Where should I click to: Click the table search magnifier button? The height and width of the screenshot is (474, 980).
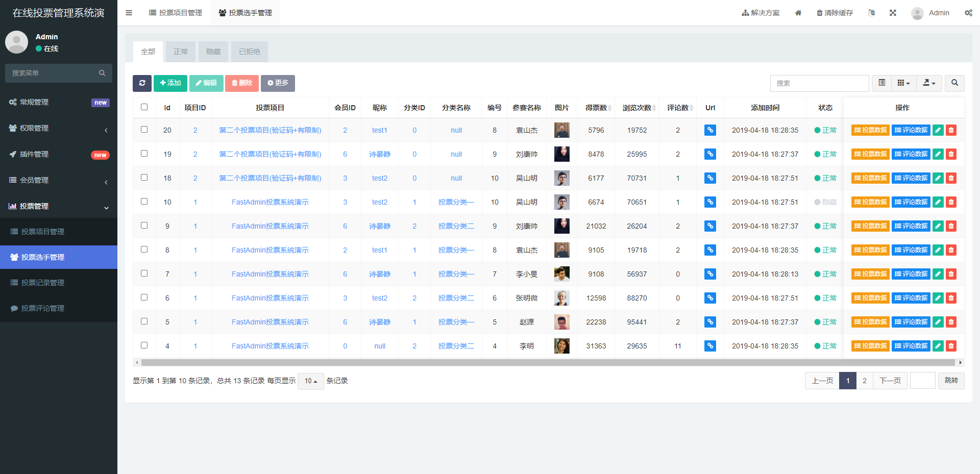tap(954, 83)
